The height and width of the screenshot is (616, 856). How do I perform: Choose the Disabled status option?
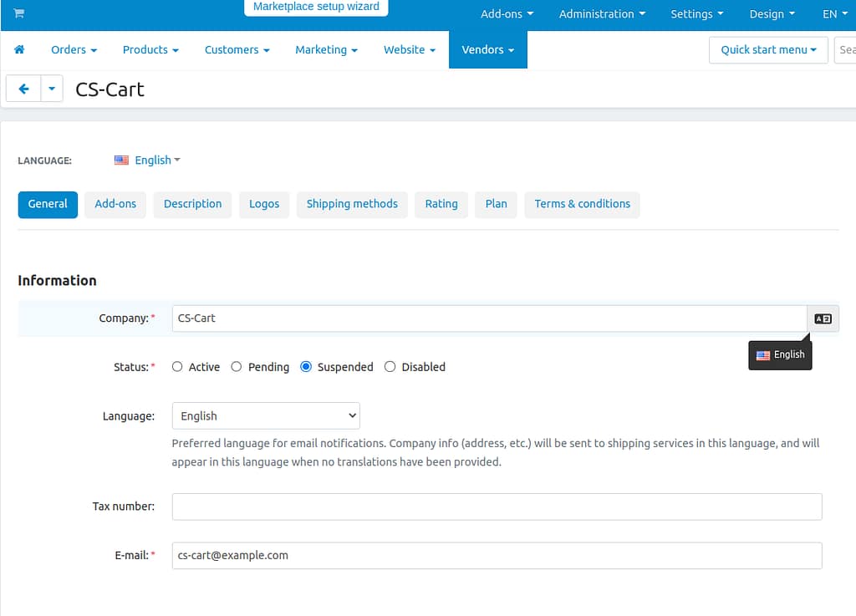390,367
